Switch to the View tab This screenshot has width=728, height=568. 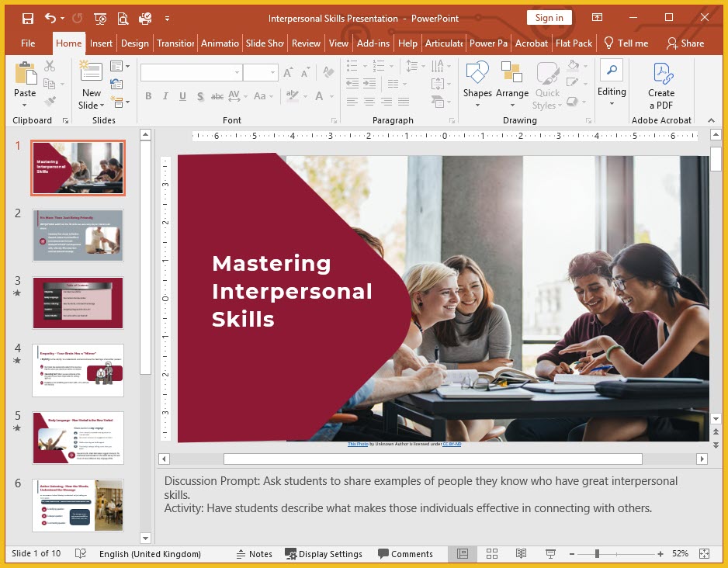coord(338,43)
